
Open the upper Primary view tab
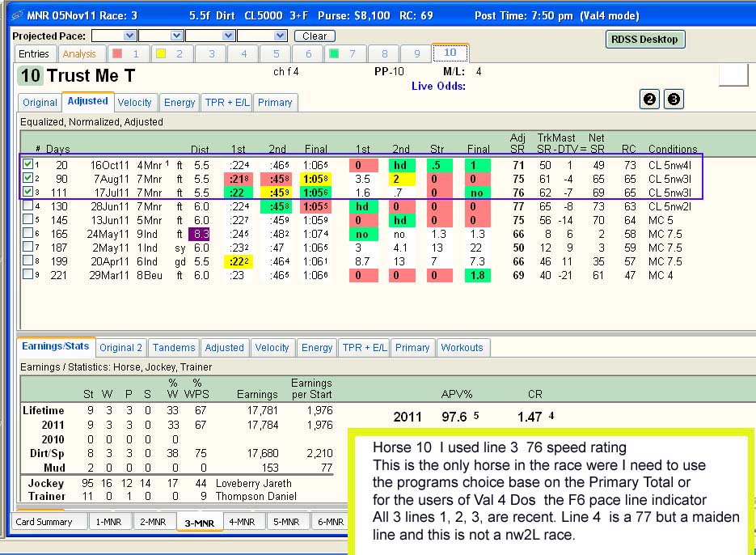(275, 102)
